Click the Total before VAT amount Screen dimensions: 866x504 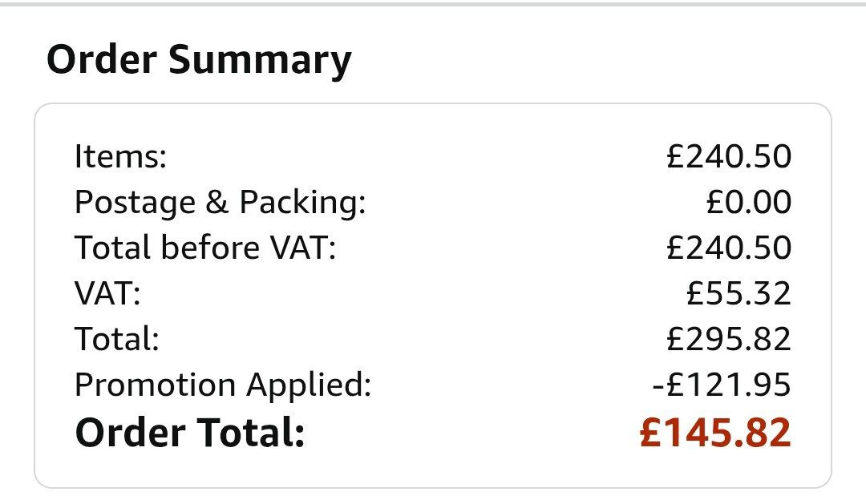(728, 248)
